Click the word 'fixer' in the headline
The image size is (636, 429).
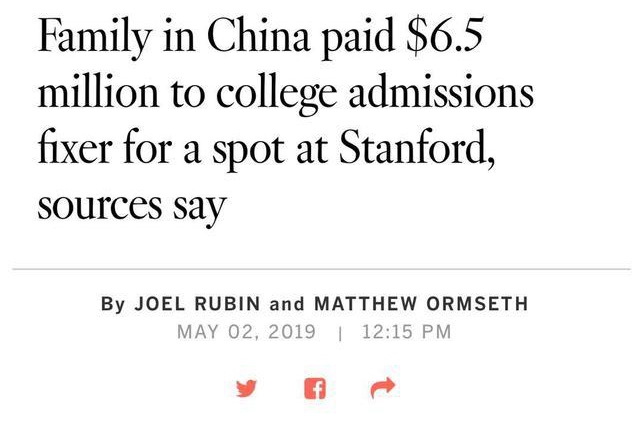75,147
